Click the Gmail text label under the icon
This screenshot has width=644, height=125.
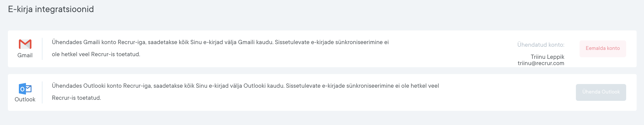pyautogui.click(x=25, y=55)
